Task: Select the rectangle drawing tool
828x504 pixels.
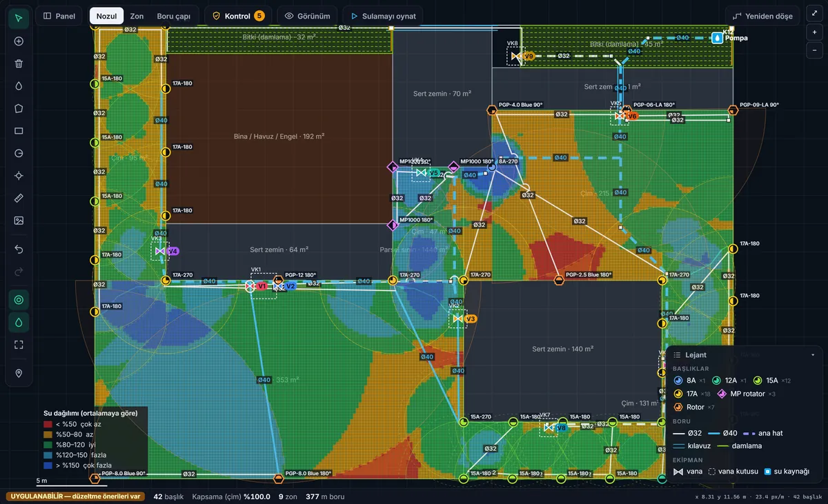Action: click(x=19, y=130)
